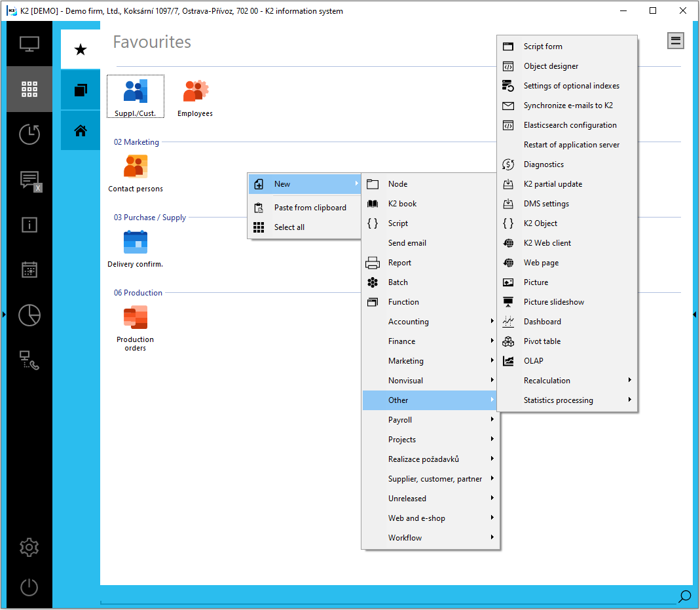Expand the Web and e-shop submenu
Screen dimensions: 700x610
click(x=430, y=518)
